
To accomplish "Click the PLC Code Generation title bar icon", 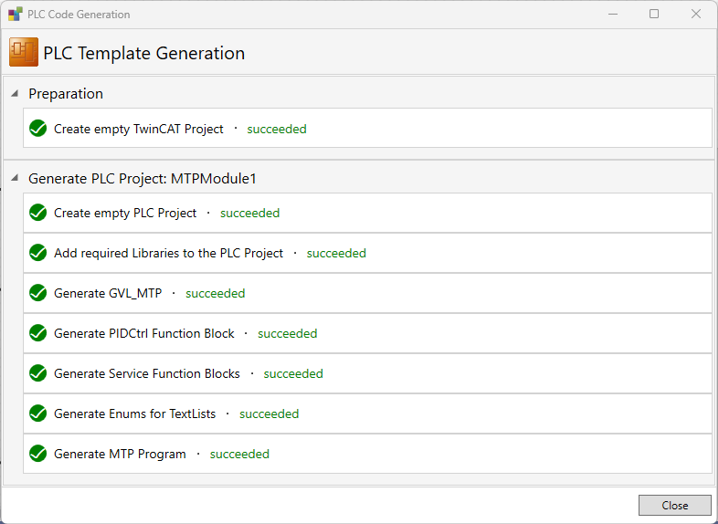I will (x=15, y=14).
